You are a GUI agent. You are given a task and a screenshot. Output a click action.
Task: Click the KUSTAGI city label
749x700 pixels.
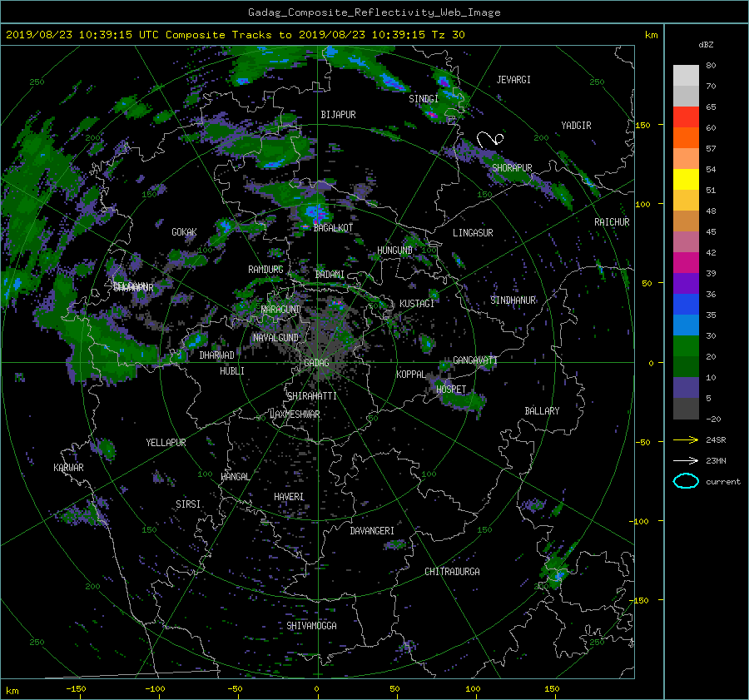pos(417,304)
